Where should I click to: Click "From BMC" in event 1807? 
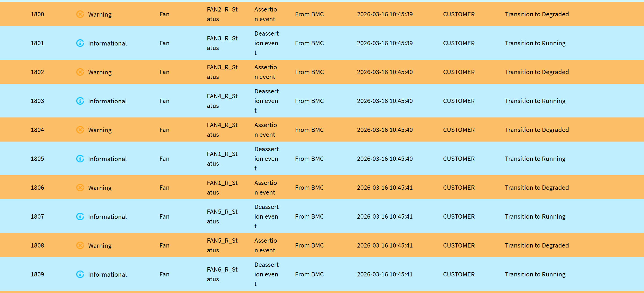click(309, 216)
